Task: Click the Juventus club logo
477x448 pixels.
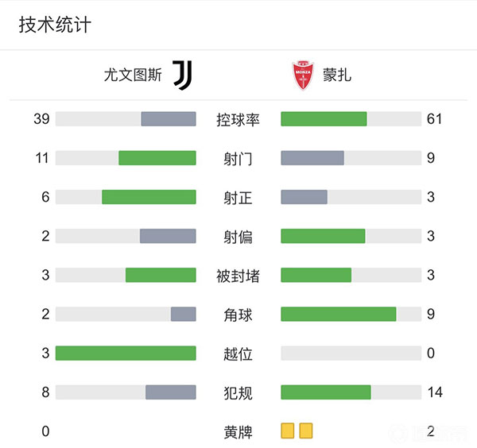Action: click(x=182, y=75)
